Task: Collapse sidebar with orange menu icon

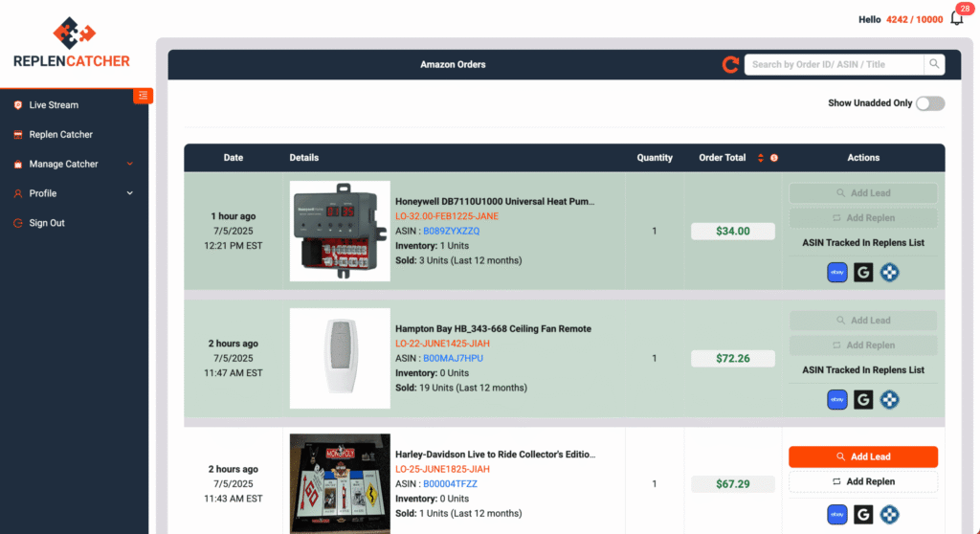Action: (x=143, y=94)
